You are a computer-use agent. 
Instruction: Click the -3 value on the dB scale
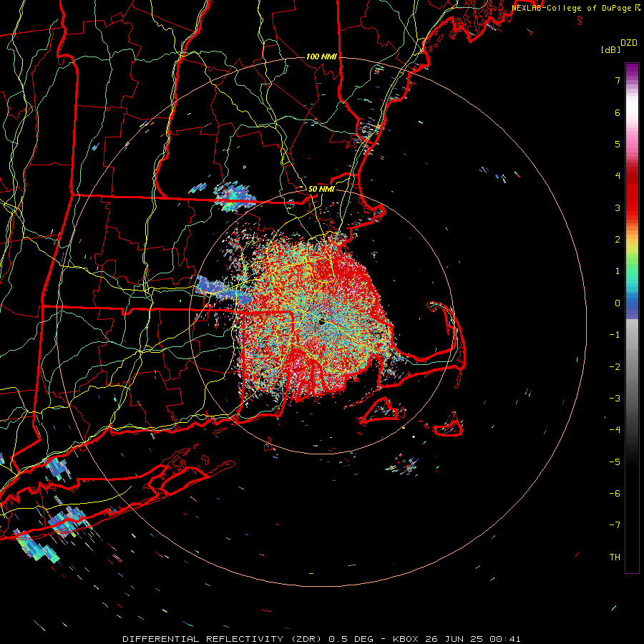[615, 399]
